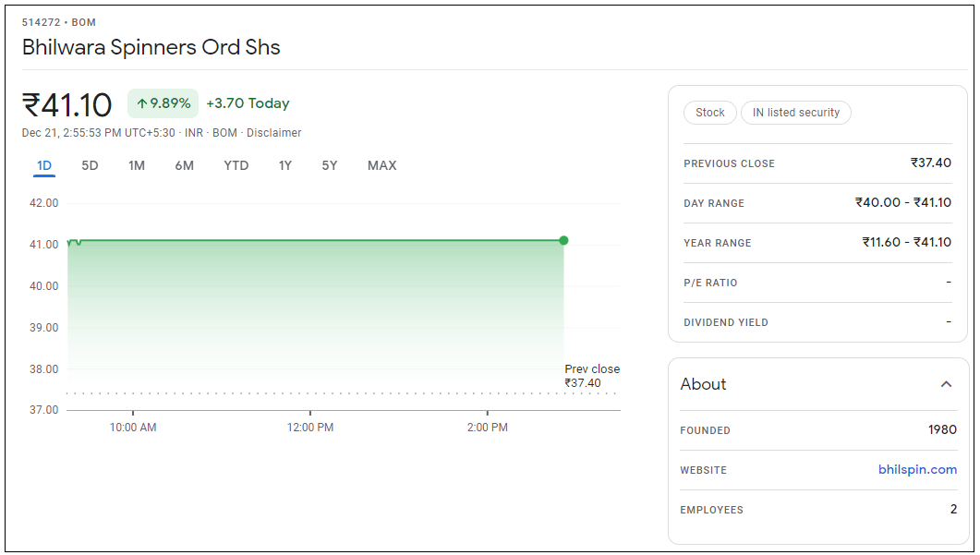Click the PREVIOUS CLOSE label
980x555 pixels.
[x=729, y=163]
